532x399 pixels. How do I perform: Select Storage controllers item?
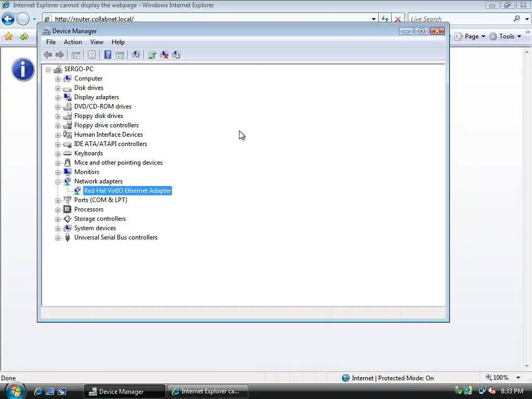coord(100,219)
